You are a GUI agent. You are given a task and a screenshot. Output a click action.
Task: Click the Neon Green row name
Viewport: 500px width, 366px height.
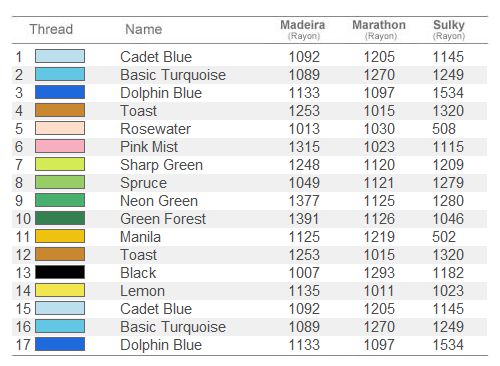(159, 201)
